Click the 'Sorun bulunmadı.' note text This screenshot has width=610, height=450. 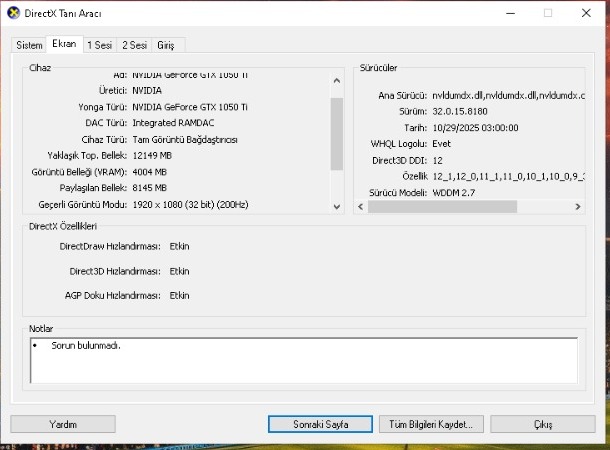coord(86,345)
